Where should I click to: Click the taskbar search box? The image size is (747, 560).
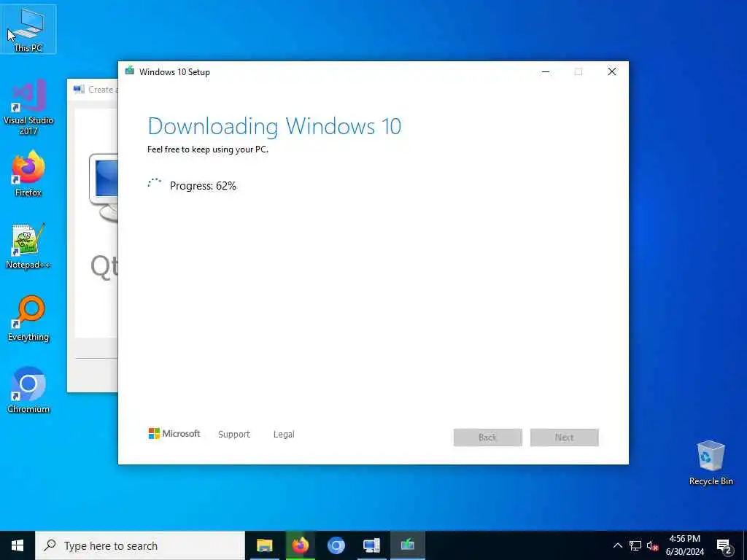[x=140, y=545]
